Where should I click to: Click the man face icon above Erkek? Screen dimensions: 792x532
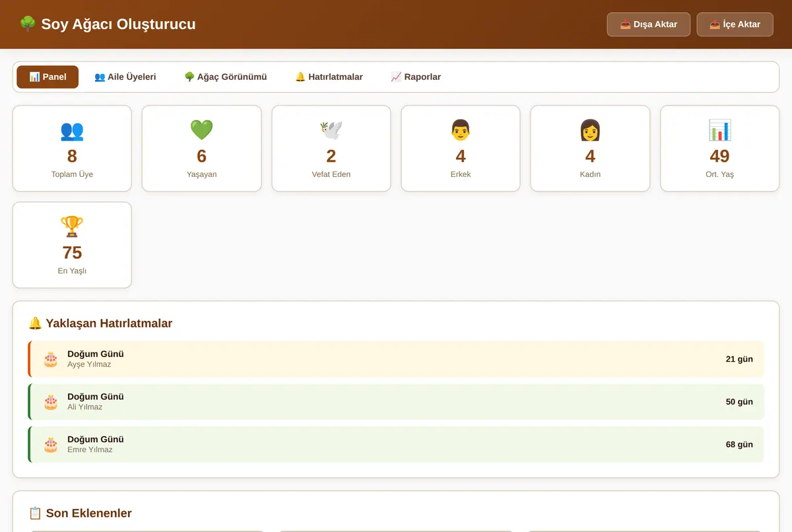click(x=461, y=130)
